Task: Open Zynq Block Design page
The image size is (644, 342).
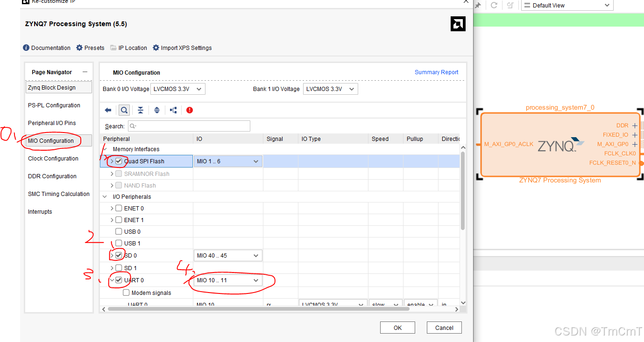Action: tap(59, 88)
